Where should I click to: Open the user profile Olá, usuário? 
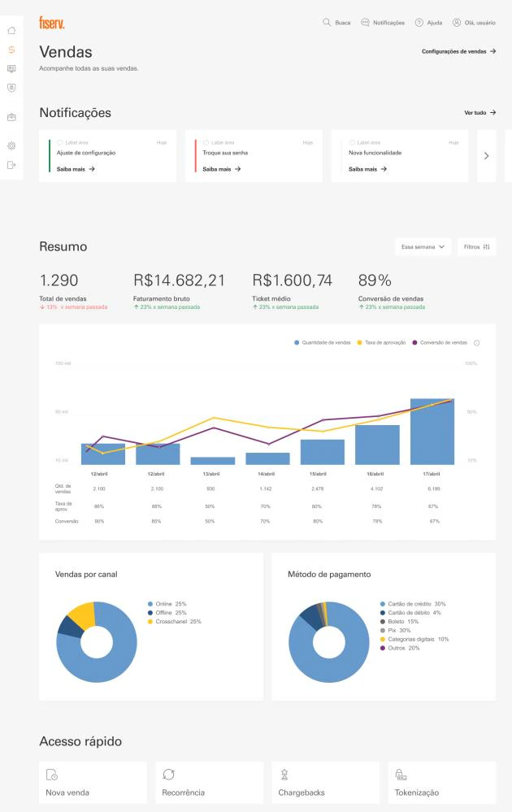point(474,23)
